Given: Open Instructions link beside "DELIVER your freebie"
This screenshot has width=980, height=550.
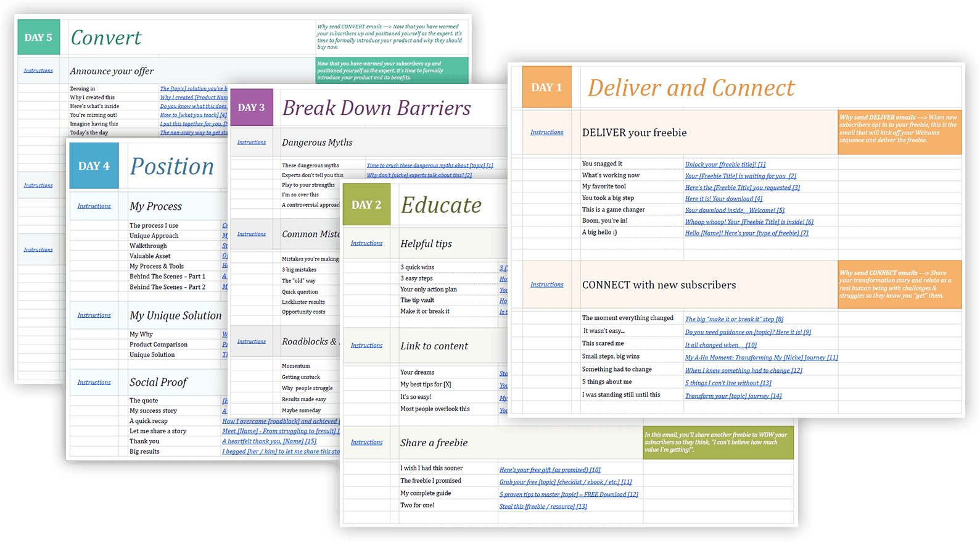Looking at the screenshot, I should coord(546,132).
